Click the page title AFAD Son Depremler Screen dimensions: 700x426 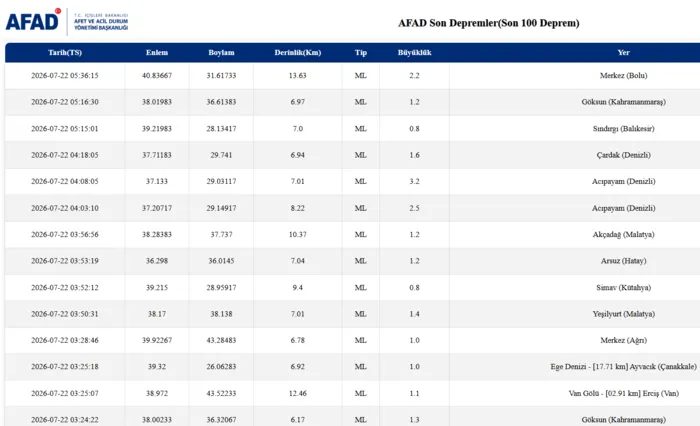click(x=488, y=23)
